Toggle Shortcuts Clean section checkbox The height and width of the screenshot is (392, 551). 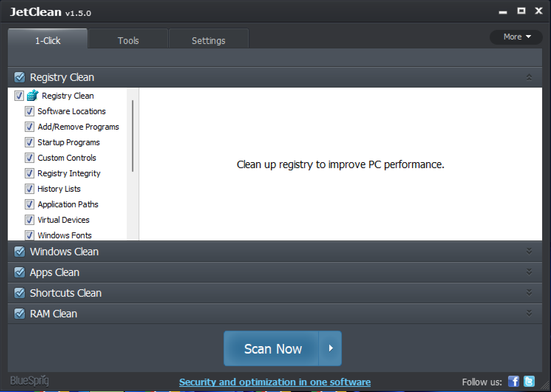[20, 293]
